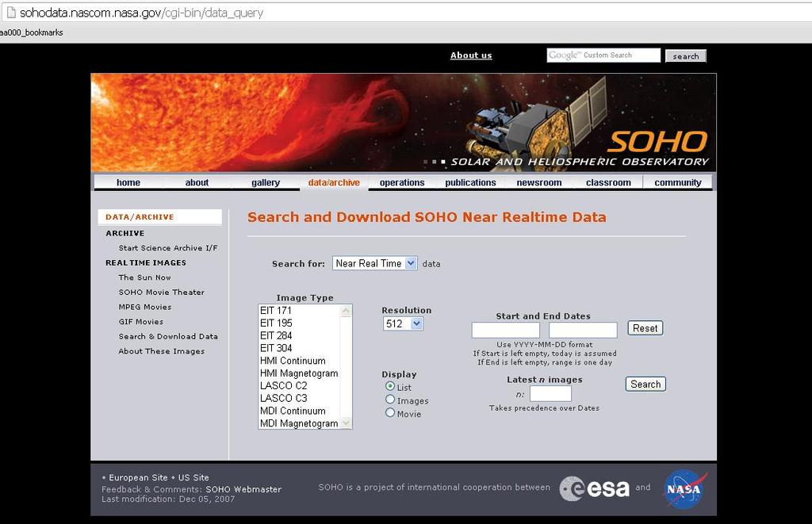
Task: Open the newsroom tab
Action: coord(539,182)
